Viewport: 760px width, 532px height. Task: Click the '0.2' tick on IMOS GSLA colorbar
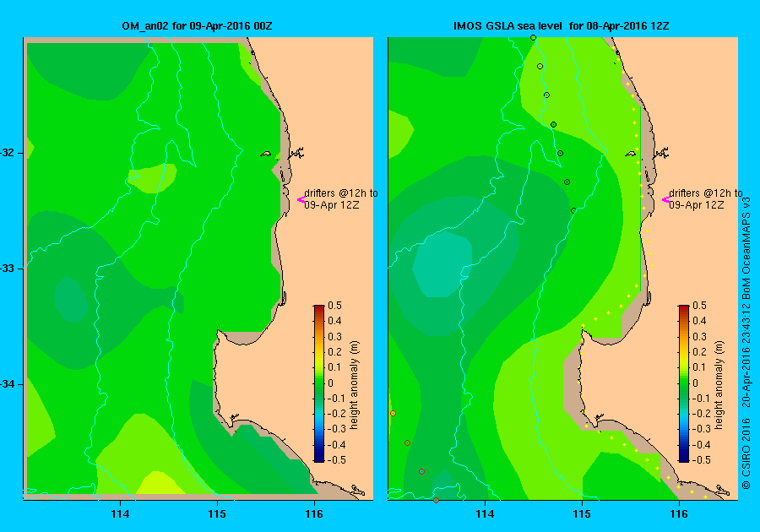tap(699, 352)
